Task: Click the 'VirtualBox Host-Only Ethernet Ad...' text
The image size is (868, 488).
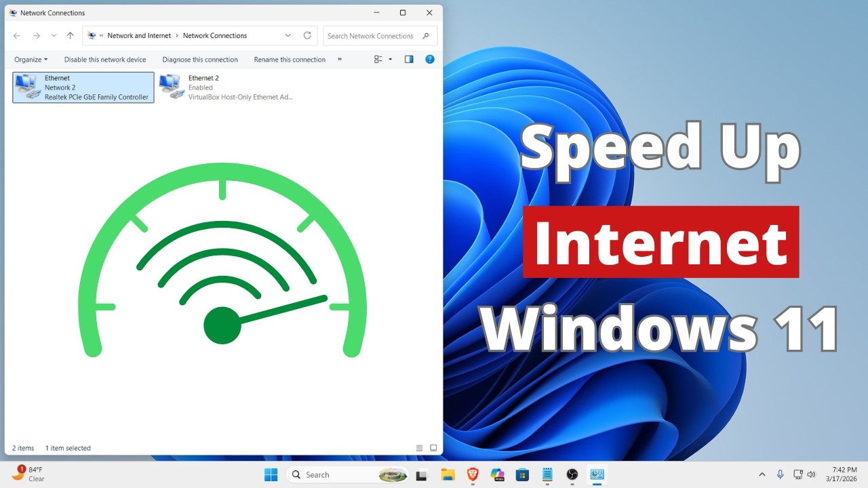Action: pyautogui.click(x=240, y=97)
